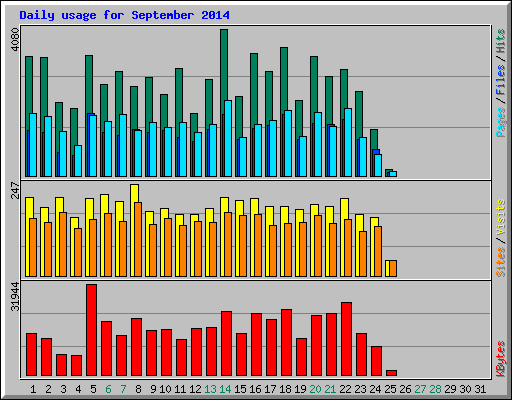
Task: Select x-axis day label '12'
Action: pos(195,389)
